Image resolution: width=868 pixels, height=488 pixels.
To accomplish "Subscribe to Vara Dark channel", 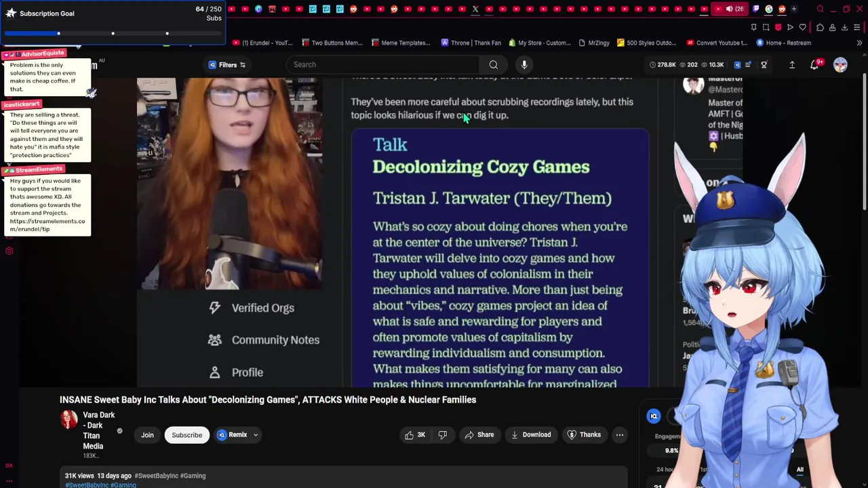I will tap(186, 435).
